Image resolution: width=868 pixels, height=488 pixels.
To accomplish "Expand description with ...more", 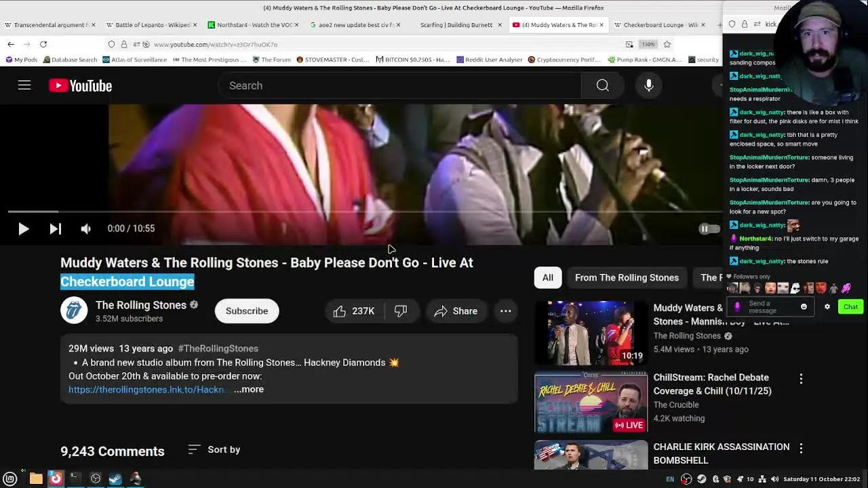I will [x=249, y=389].
